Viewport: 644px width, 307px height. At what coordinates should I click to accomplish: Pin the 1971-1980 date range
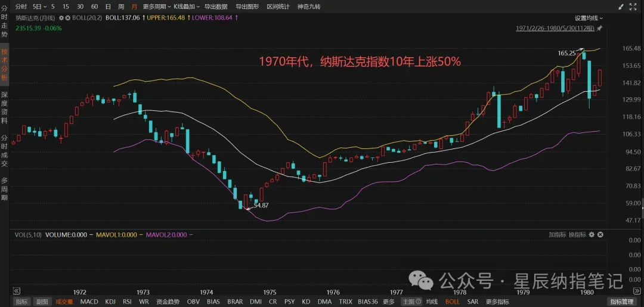click(x=600, y=29)
